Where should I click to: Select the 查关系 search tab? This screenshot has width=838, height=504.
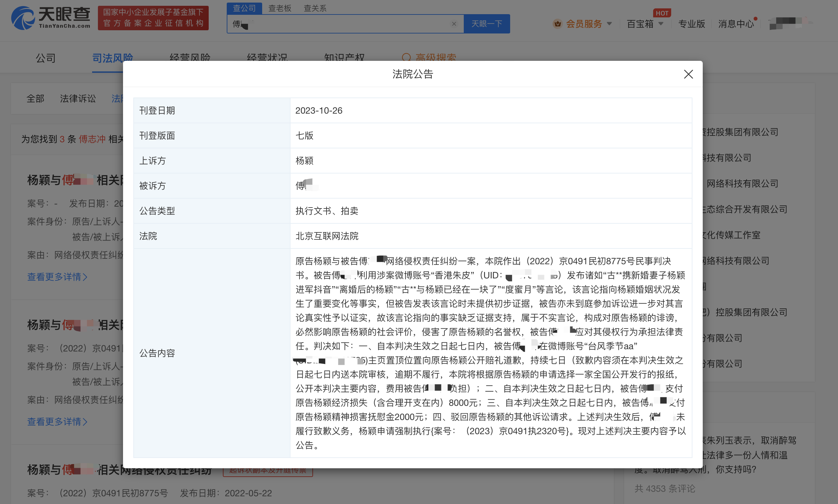click(315, 8)
